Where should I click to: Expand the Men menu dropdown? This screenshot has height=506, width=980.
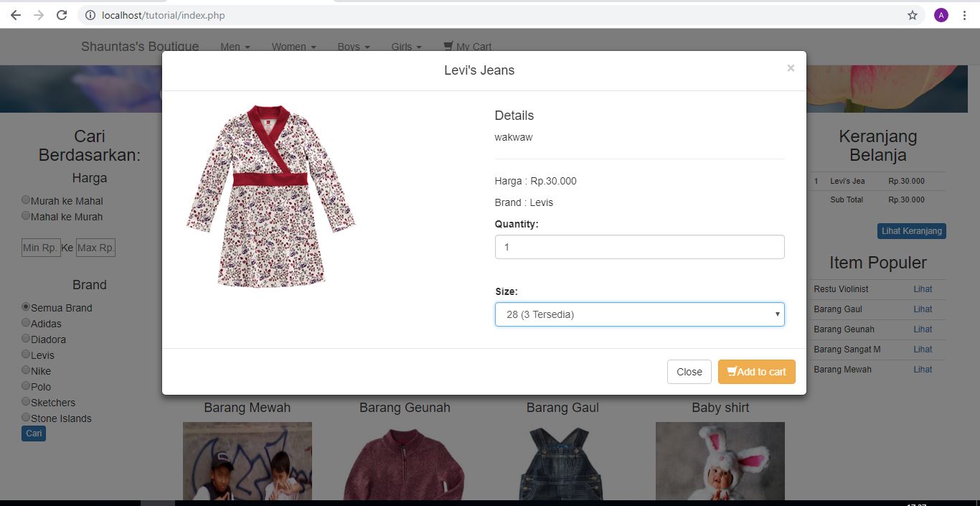pyautogui.click(x=235, y=47)
